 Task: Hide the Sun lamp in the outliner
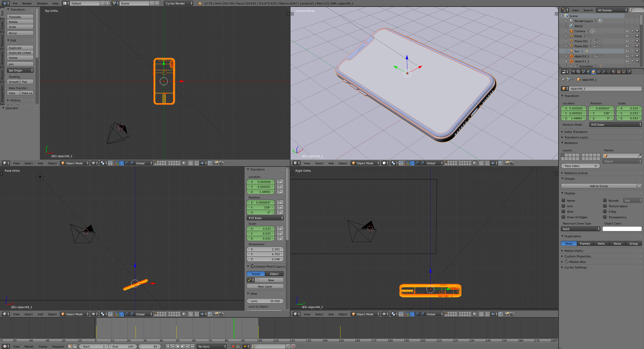pos(627,51)
